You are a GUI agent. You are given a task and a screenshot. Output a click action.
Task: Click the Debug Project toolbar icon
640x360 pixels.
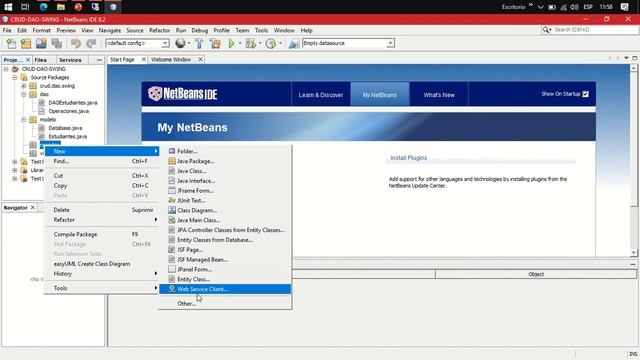tap(251, 43)
